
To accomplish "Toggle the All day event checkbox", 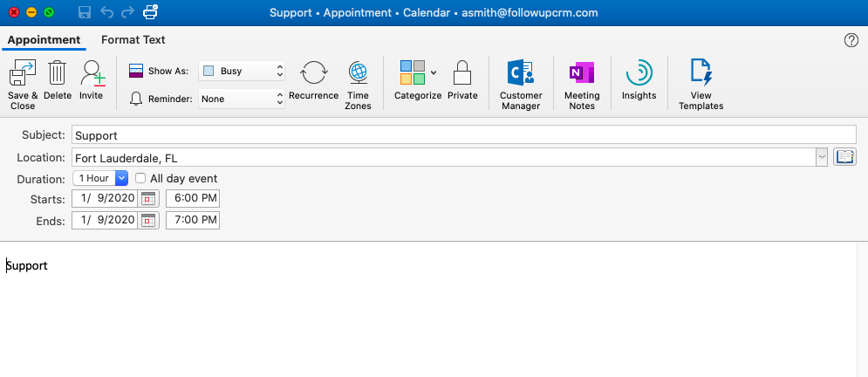I will pyautogui.click(x=140, y=178).
